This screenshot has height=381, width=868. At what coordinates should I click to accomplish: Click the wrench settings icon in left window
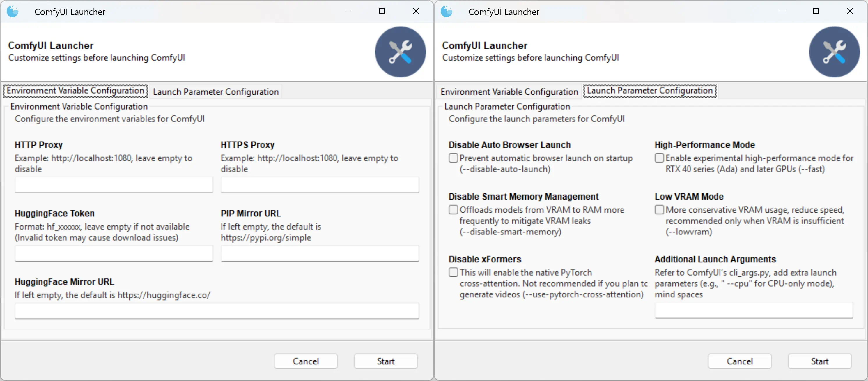(x=400, y=52)
